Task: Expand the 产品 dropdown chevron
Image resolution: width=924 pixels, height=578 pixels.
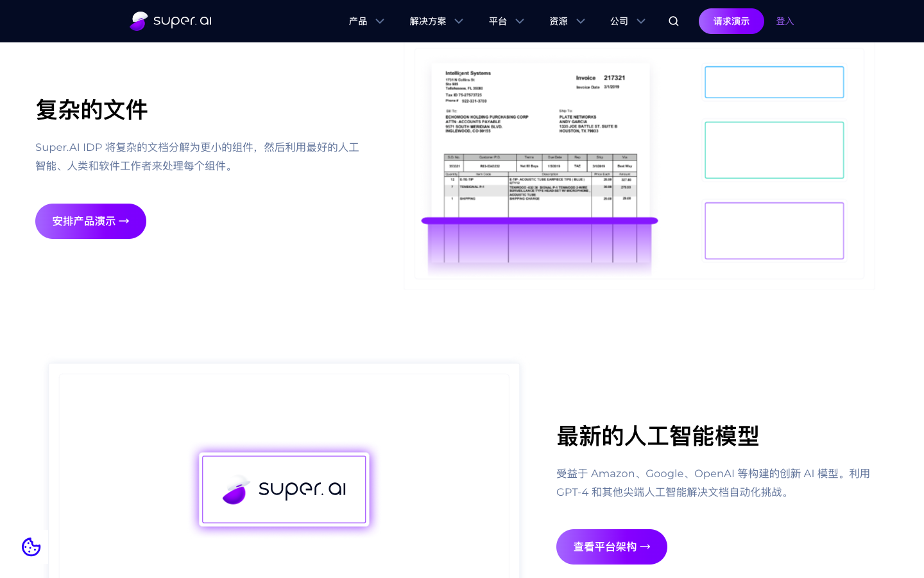Action: pyautogui.click(x=380, y=21)
